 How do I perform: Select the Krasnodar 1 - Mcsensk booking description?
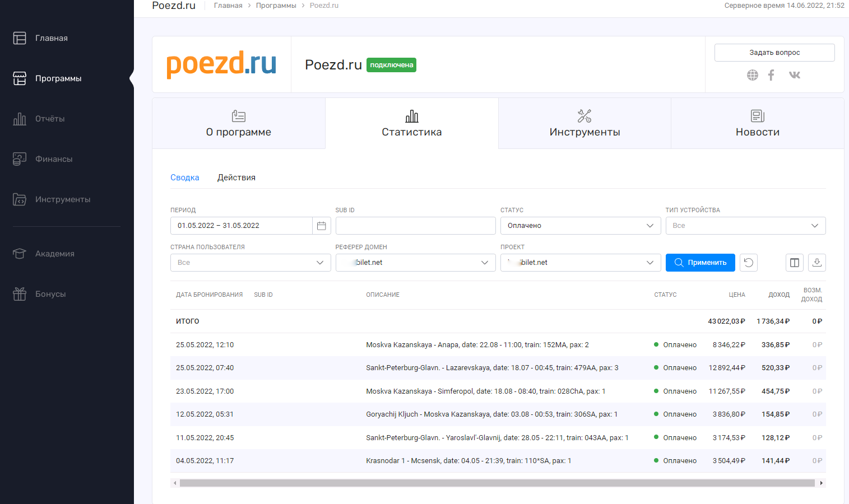(468, 461)
